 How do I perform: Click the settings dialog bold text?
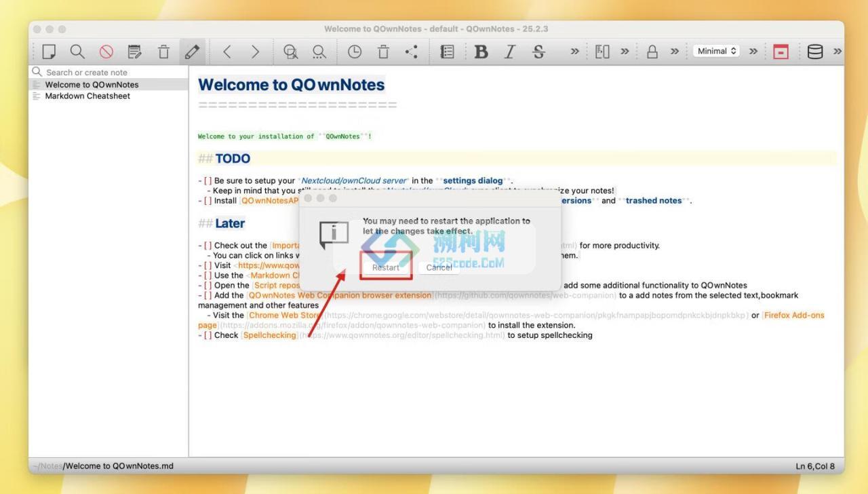tap(473, 181)
